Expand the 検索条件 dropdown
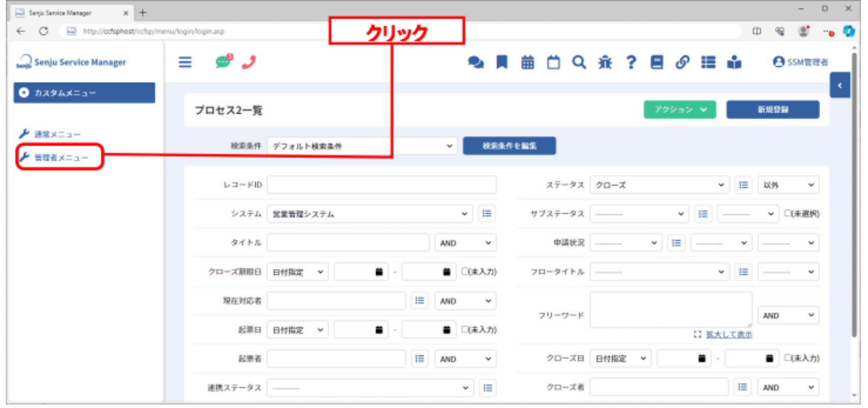This screenshot has height=408, width=868. [x=362, y=146]
